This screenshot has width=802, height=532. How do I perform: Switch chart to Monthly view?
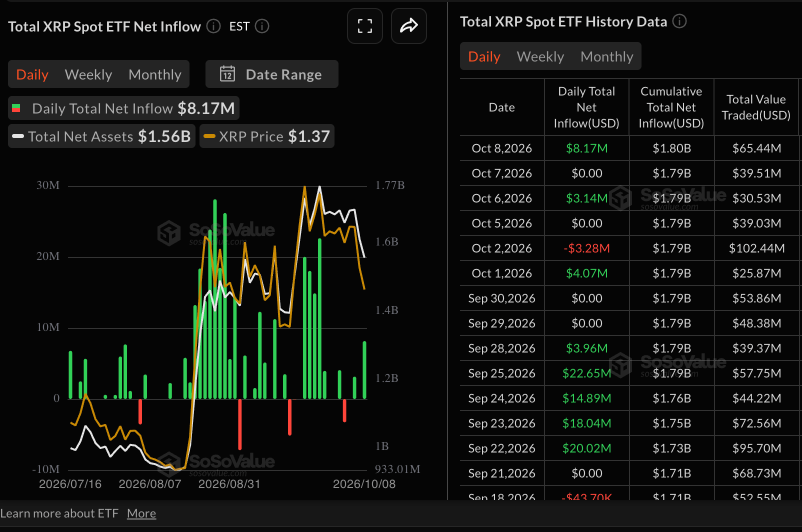click(x=155, y=74)
